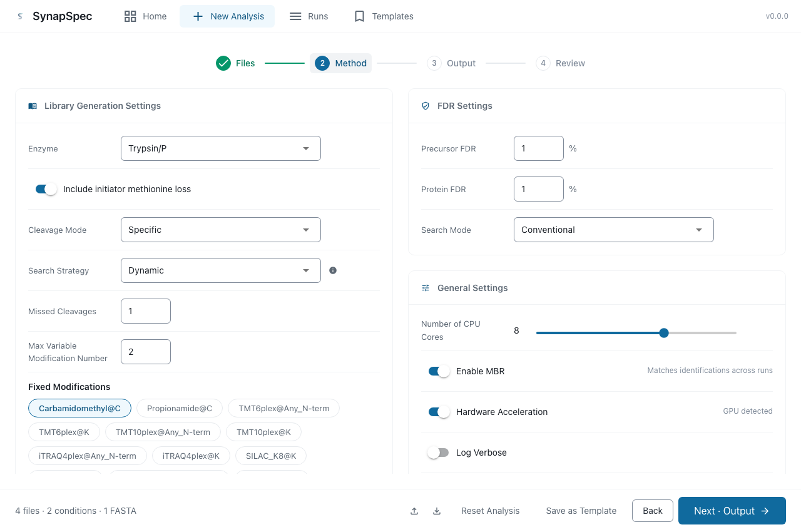Click the Back button
Image resolution: width=801 pixels, height=532 pixels.
point(653,511)
